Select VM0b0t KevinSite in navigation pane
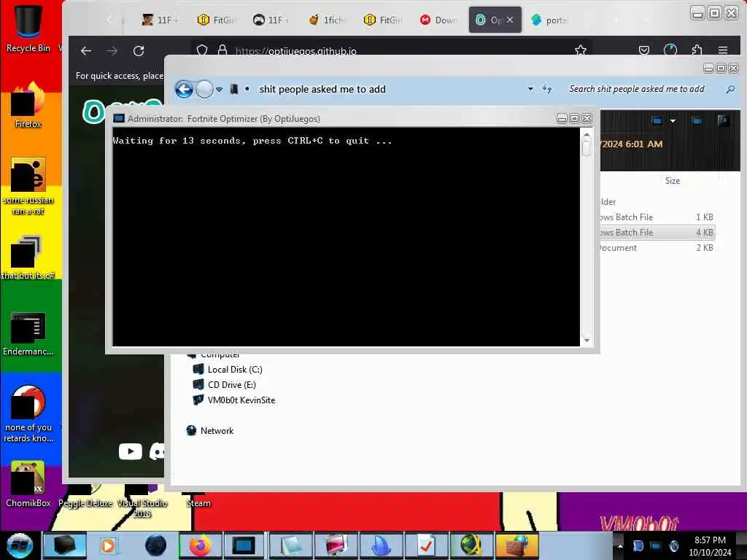Viewport: 747px width, 560px height. pyautogui.click(x=241, y=400)
